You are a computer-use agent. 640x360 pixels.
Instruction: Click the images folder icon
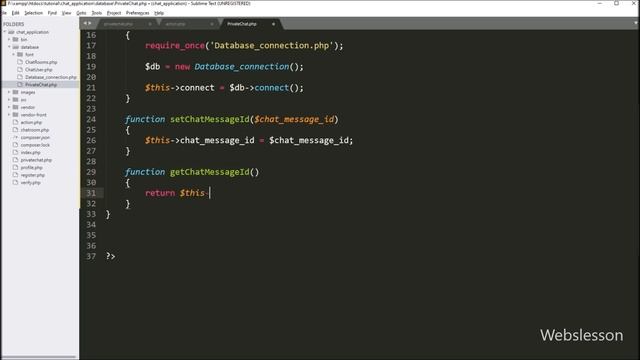tap(16, 92)
